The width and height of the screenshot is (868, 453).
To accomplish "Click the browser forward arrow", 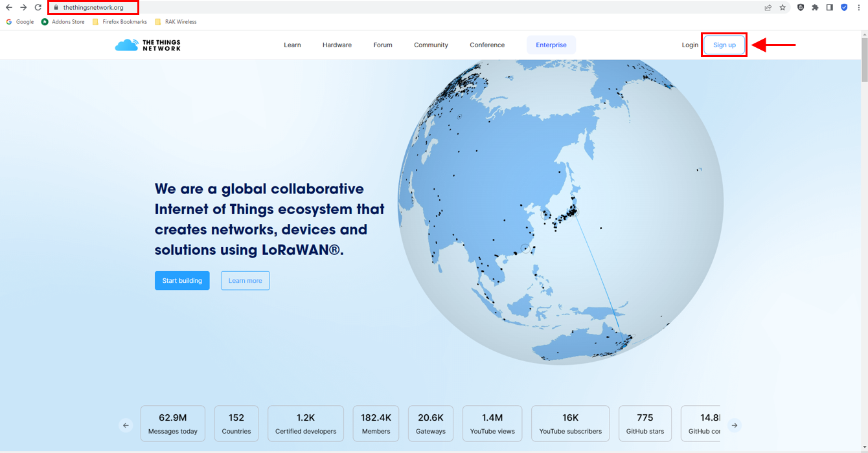I will click(23, 8).
